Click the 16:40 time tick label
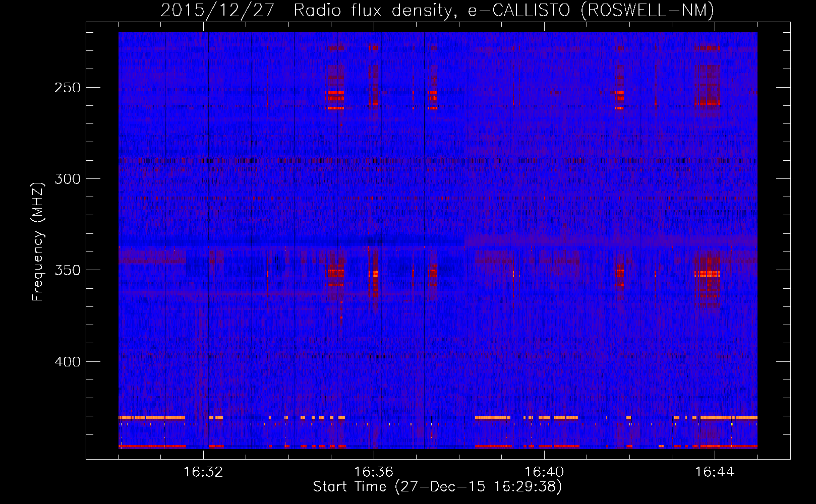The image size is (816, 504). click(x=544, y=472)
